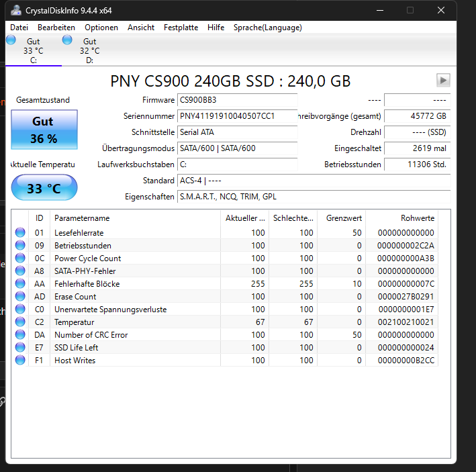Open the Optionen menu
Image resolution: width=476 pixels, height=472 pixels.
[x=101, y=28]
